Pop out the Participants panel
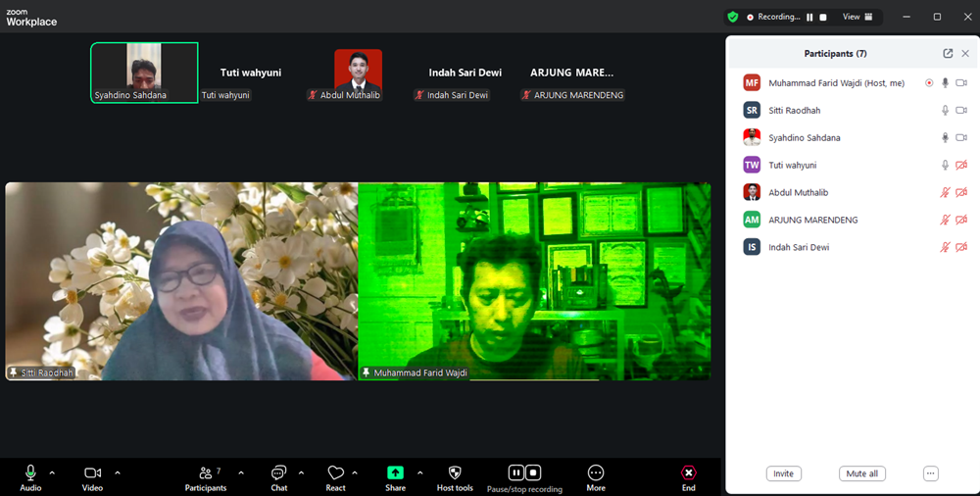The height and width of the screenshot is (496, 980). tap(948, 54)
